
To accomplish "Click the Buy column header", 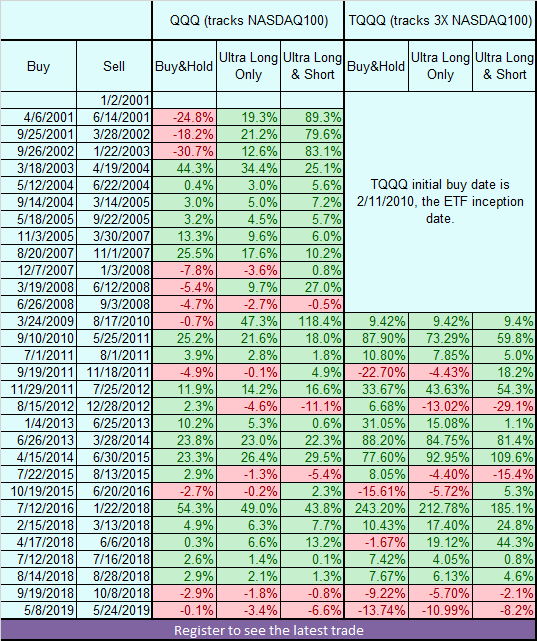I will pyautogui.click(x=38, y=66).
